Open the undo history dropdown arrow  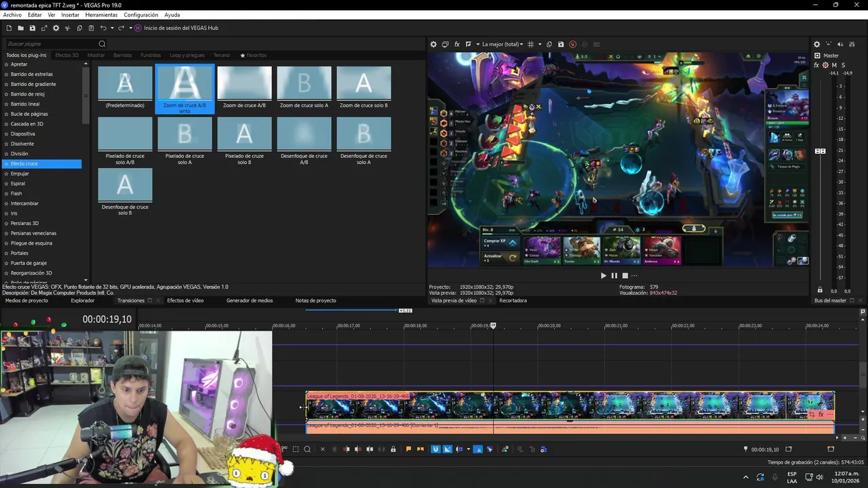coord(112,28)
